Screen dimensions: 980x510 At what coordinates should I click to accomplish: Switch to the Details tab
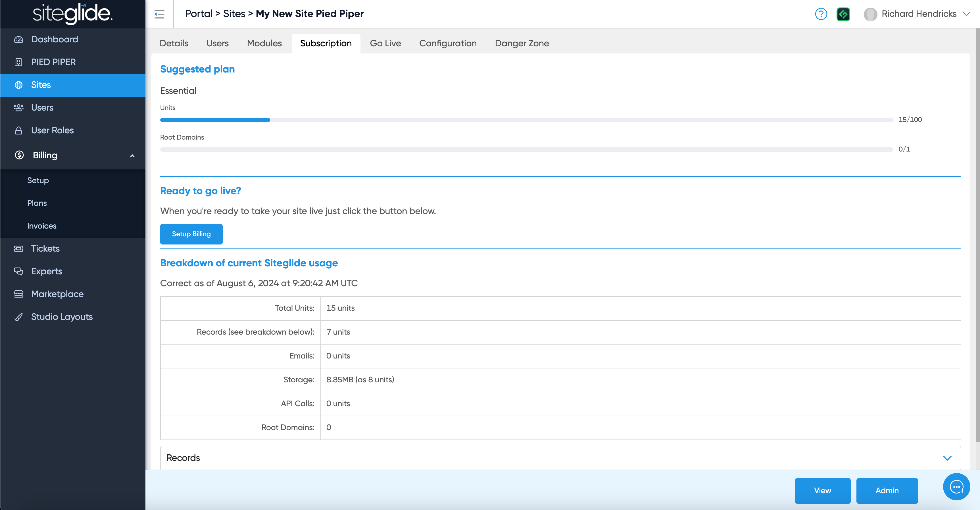coord(174,43)
